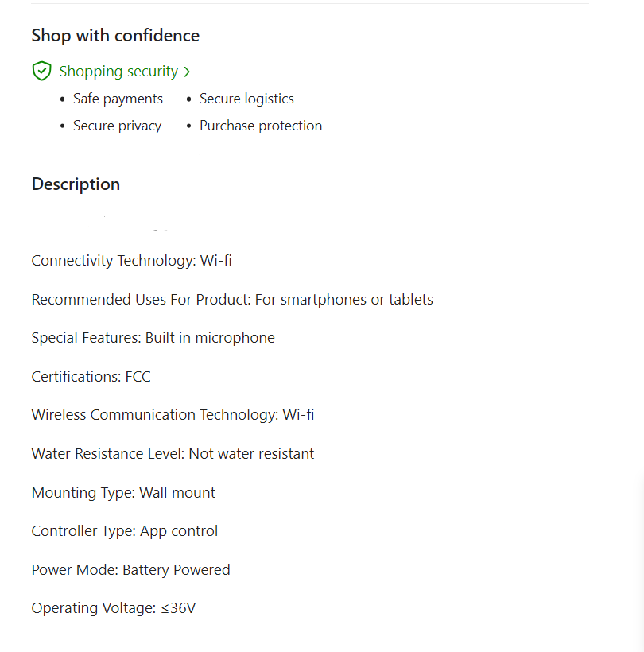Click the Mounting Type: Wall mount line
Viewport: 644px width, 652px height.
(123, 493)
